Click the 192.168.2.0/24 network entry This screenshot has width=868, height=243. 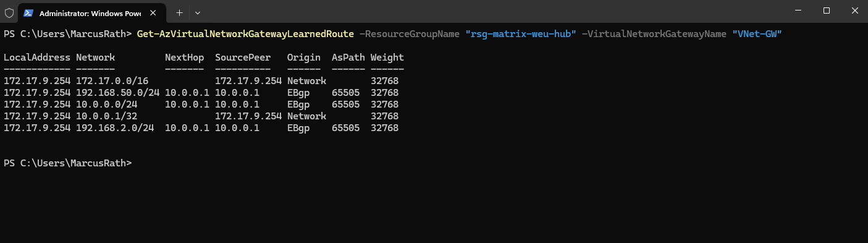115,128
